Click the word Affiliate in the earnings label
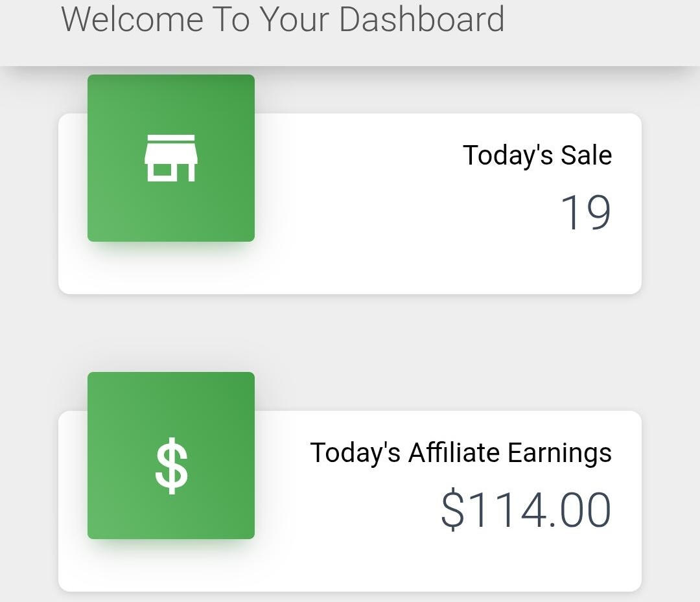The image size is (700, 602). click(454, 452)
